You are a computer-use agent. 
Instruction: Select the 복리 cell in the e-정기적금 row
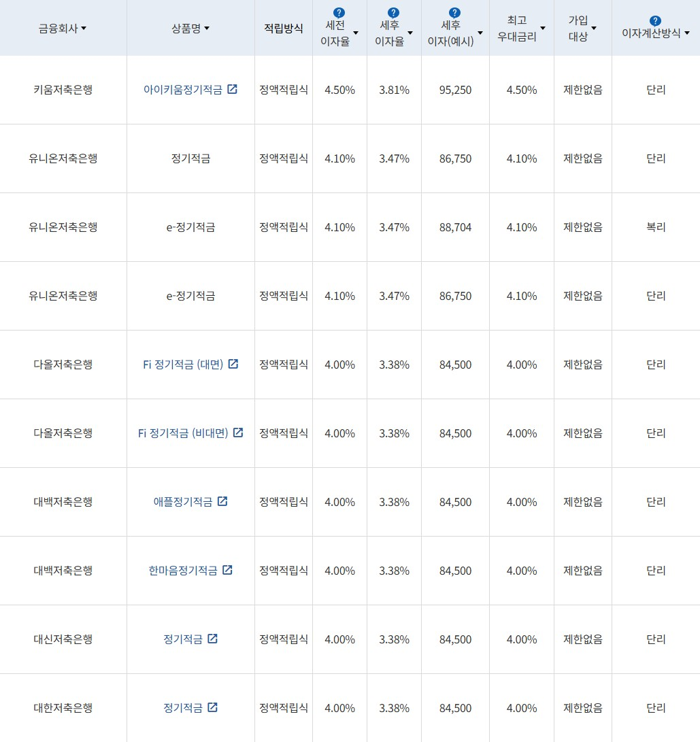click(655, 227)
